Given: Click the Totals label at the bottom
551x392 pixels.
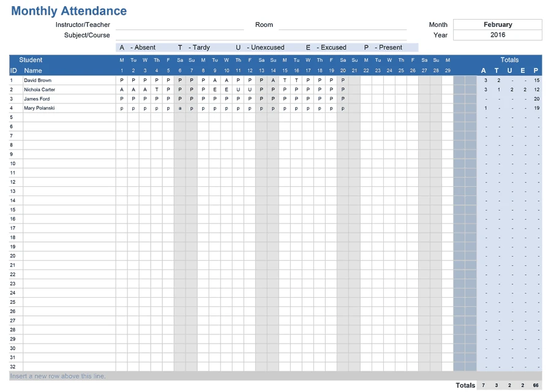Looking at the screenshot, I should (x=465, y=385).
